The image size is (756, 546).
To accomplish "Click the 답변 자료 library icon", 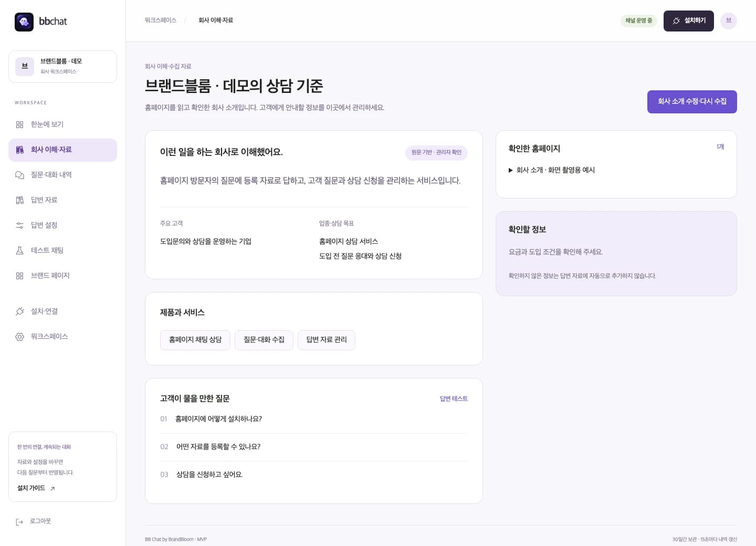I will pyautogui.click(x=19, y=200).
